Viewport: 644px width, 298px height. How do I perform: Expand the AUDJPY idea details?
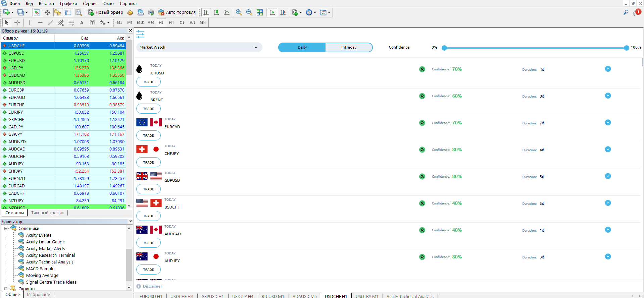608,256
